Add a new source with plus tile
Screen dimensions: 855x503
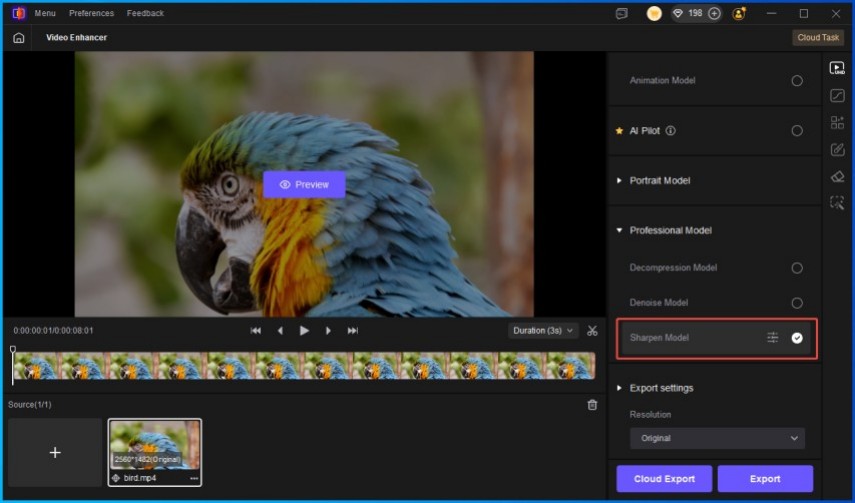[55, 452]
